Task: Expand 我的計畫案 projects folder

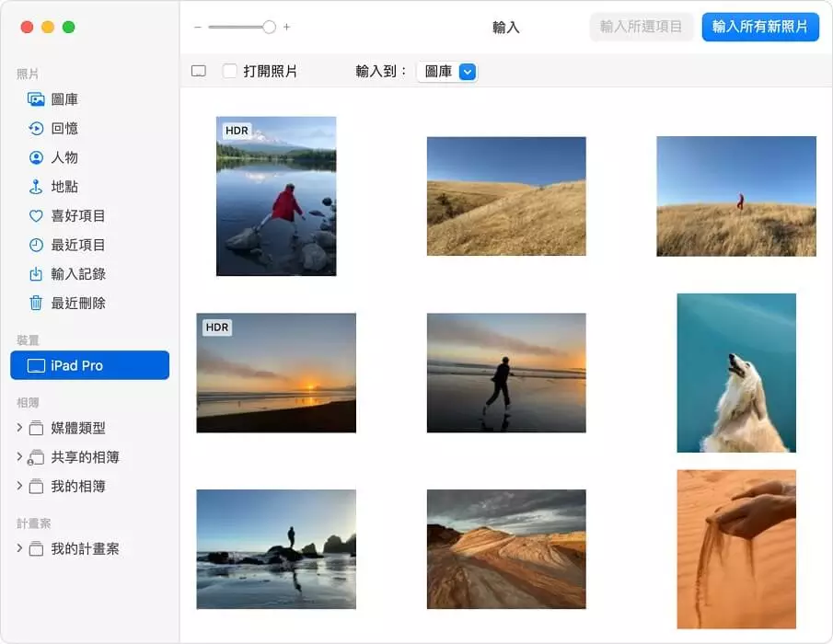Action: (19, 549)
